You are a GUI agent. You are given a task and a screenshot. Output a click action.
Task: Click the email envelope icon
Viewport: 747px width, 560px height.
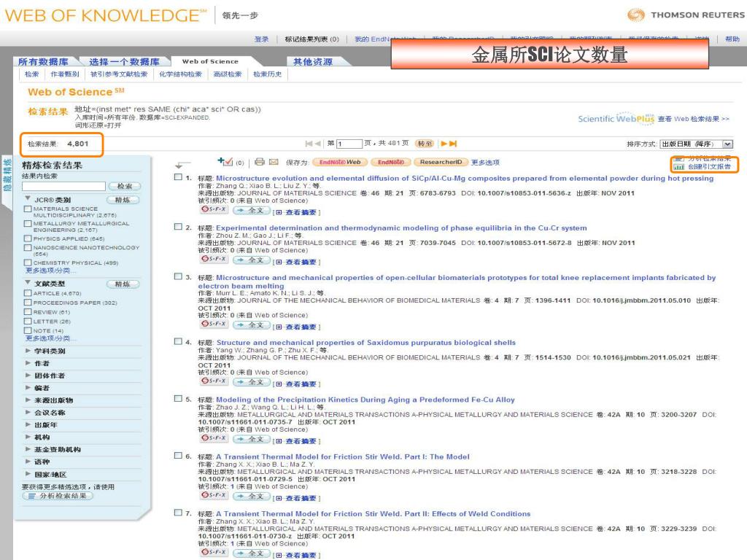(x=274, y=162)
